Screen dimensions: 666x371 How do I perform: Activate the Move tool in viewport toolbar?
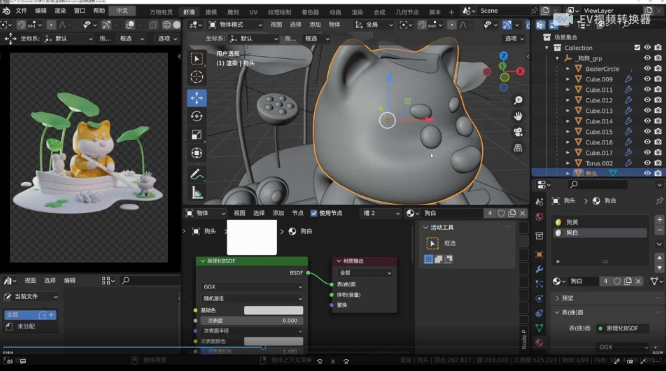point(197,98)
